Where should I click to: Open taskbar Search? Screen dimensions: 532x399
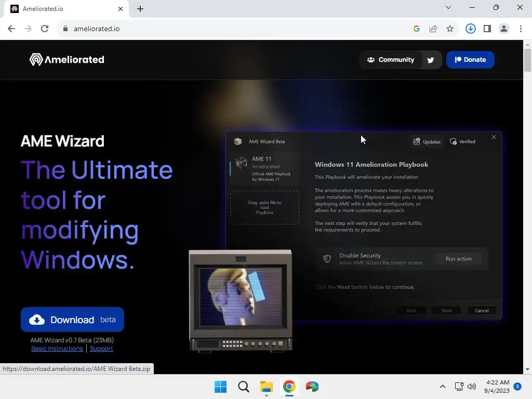point(243,387)
